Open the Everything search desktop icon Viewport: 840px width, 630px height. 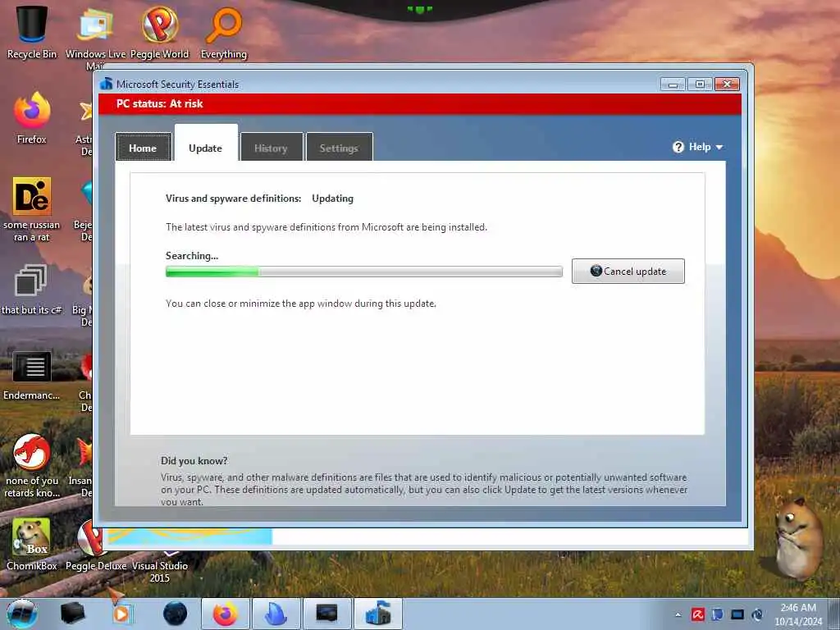pyautogui.click(x=224, y=31)
